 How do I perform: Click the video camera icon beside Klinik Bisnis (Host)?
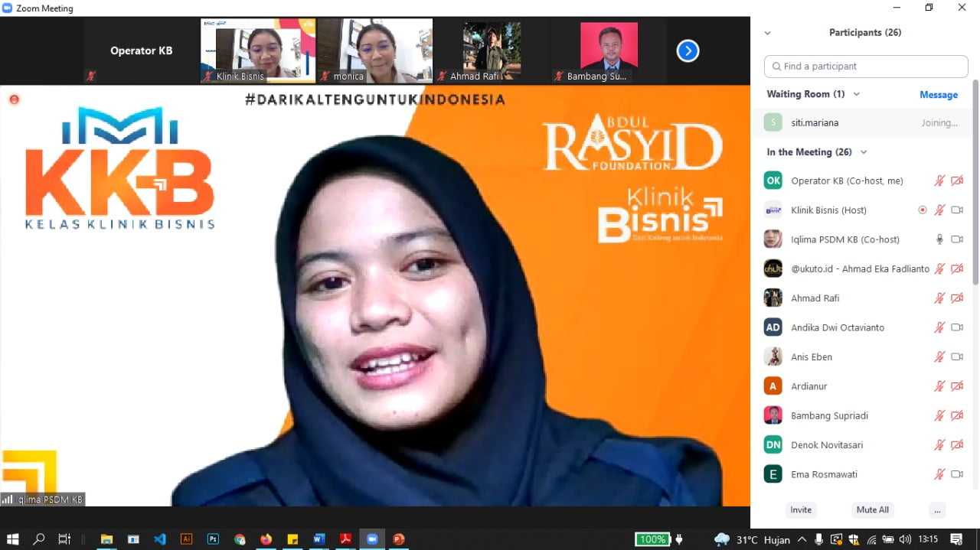click(956, 210)
